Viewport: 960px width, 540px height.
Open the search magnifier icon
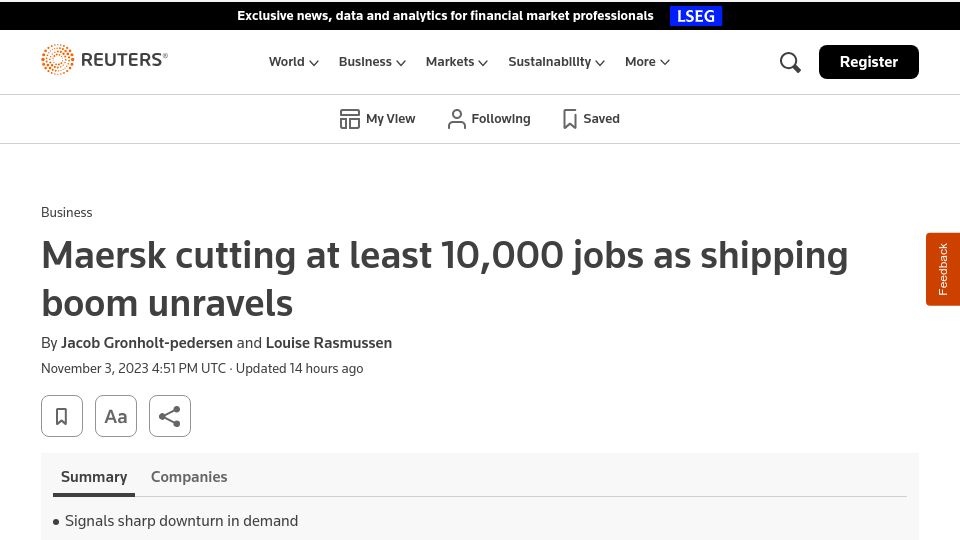point(790,62)
